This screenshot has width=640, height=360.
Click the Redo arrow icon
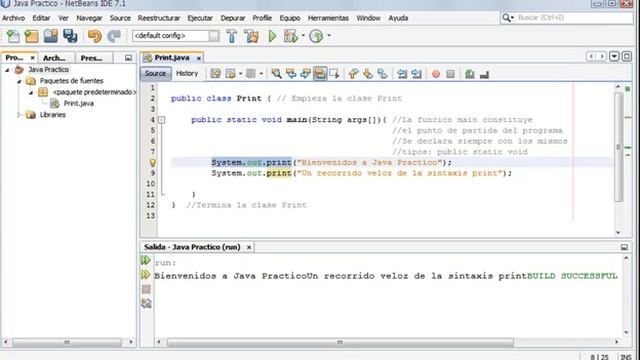pyautogui.click(x=114, y=36)
